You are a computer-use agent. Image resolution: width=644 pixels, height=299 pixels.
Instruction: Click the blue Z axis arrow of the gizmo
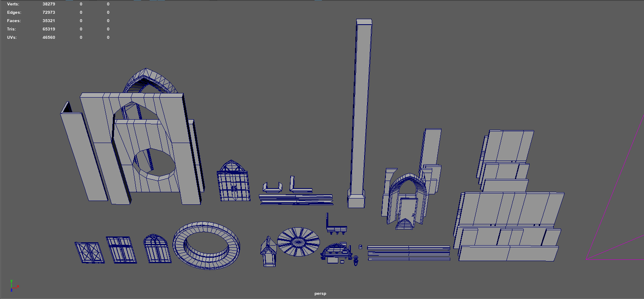point(11,290)
